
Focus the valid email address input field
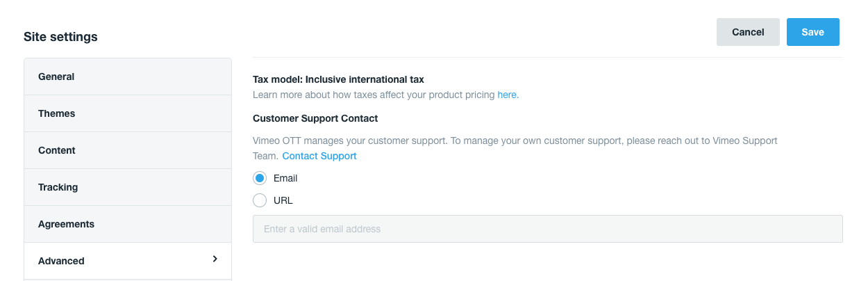coord(547,229)
